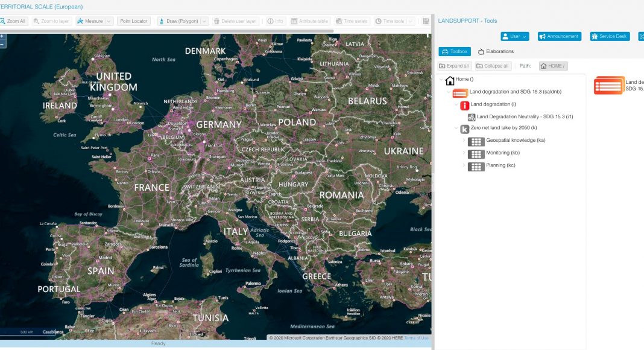
Task: Click the Expand all button
Action: coord(454,66)
